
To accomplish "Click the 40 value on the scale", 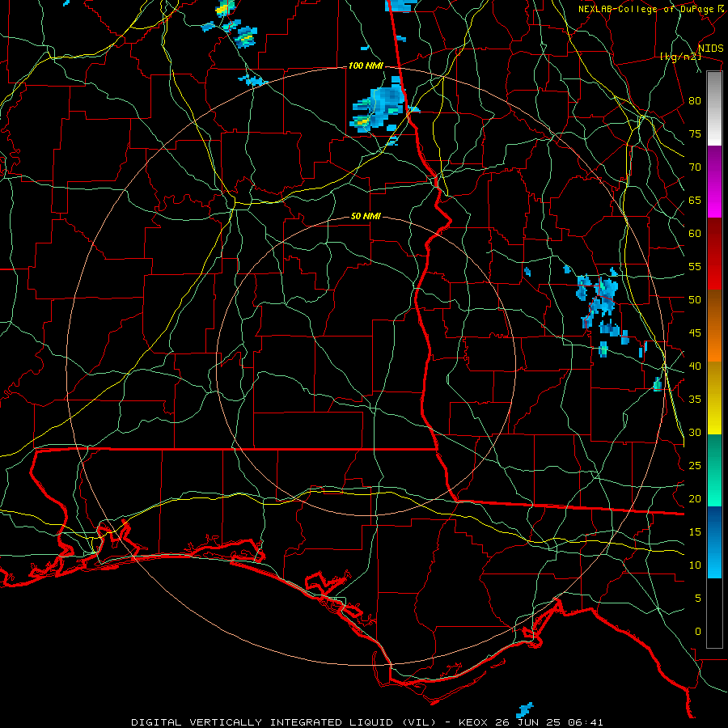I will tap(695, 366).
